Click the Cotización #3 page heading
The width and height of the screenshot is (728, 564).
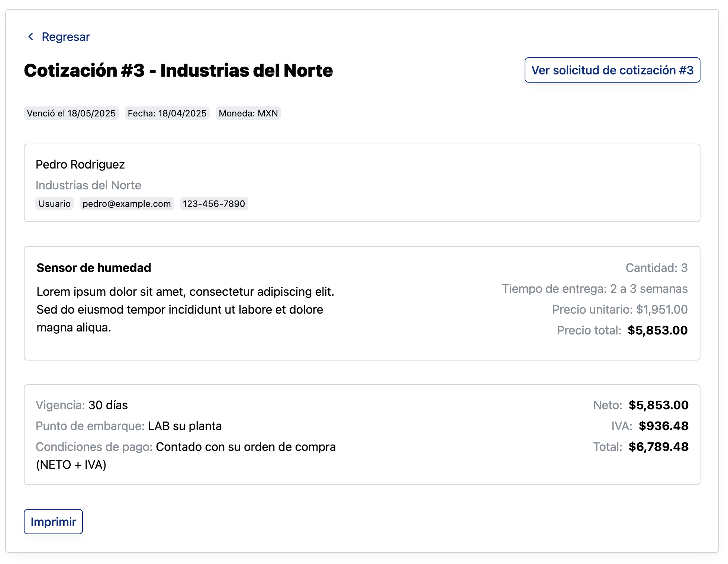(x=178, y=71)
